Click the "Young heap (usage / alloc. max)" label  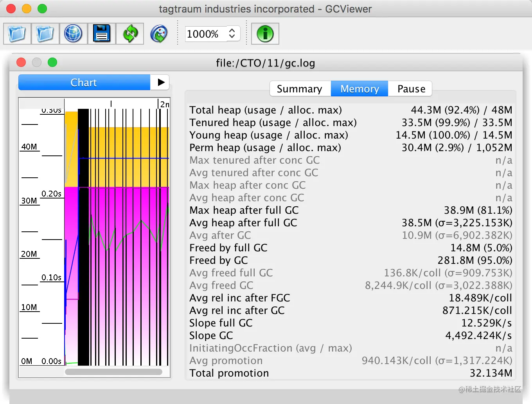click(x=269, y=135)
